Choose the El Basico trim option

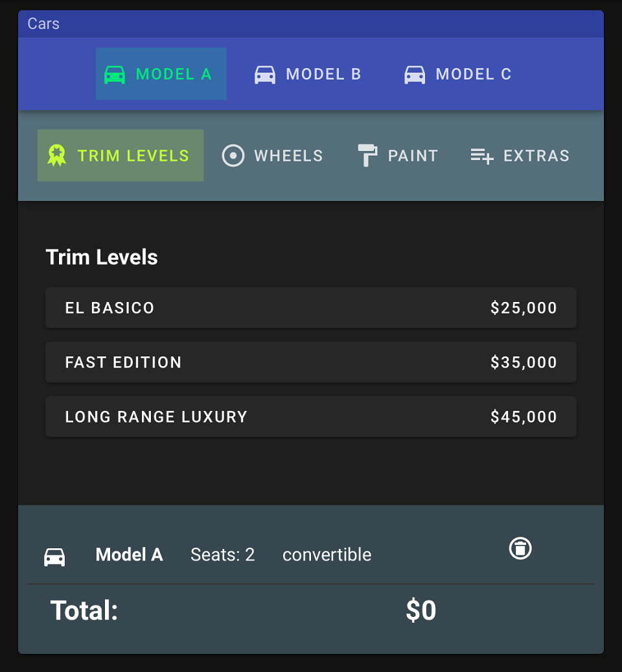point(311,308)
